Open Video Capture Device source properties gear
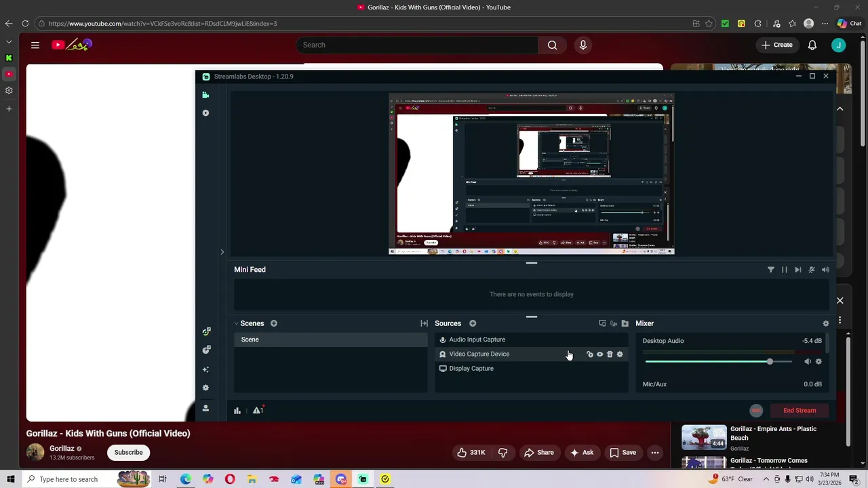Screen dimensions: 868x488 tap(620, 354)
